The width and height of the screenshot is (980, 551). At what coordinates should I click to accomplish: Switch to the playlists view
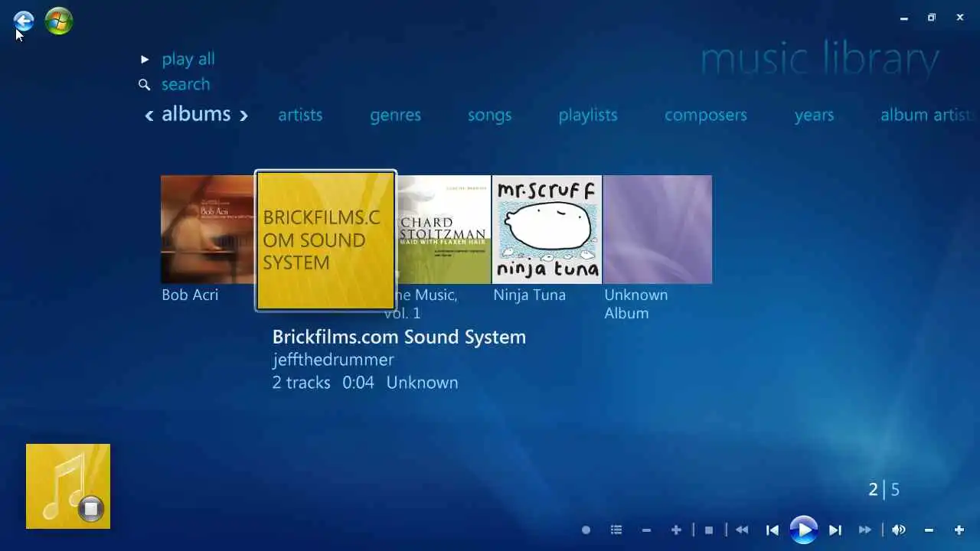click(588, 115)
